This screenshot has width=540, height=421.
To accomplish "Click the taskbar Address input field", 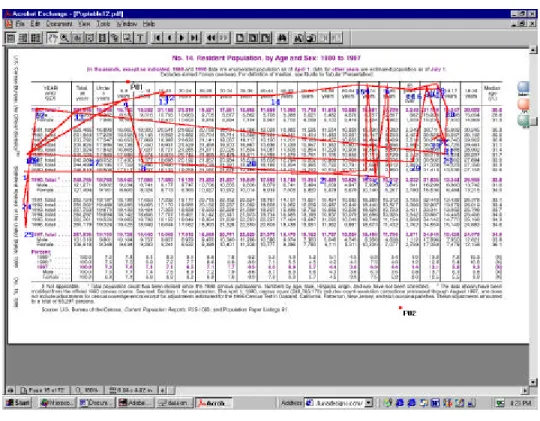I will click(334, 402).
